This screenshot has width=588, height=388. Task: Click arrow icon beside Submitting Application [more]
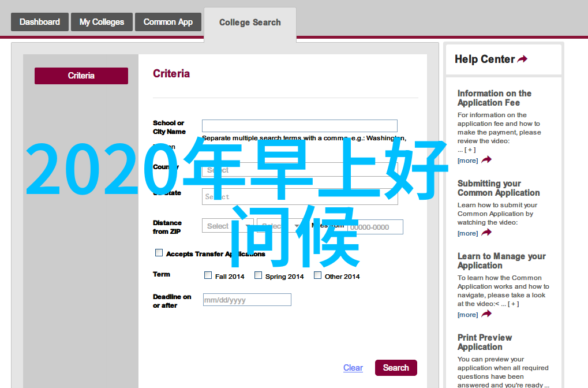pyautogui.click(x=486, y=233)
